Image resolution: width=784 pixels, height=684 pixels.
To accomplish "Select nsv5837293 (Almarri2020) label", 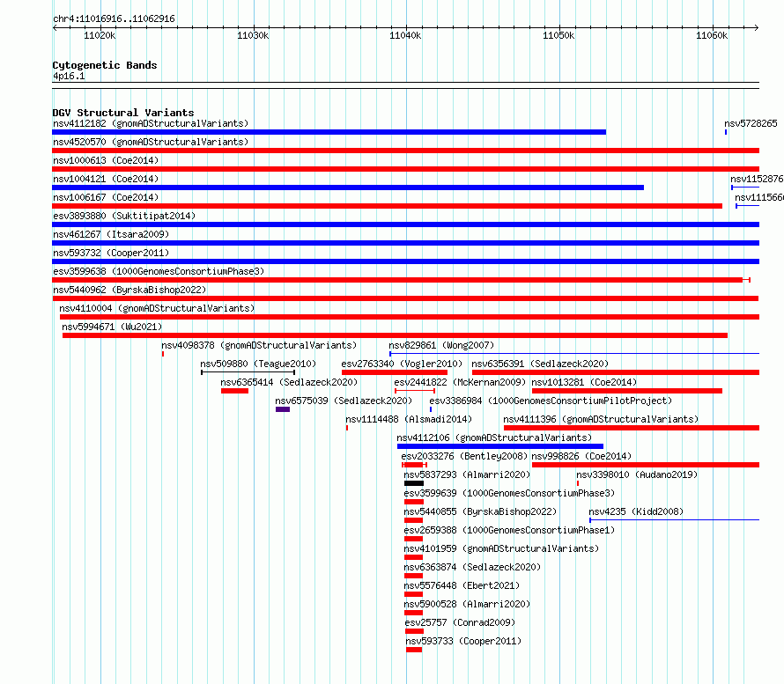I will 467,474.
